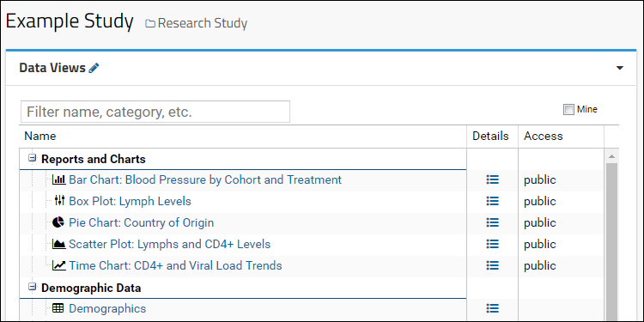Open Bar Chart: Blood Pressure by Cohort link
644x322 pixels.
click(205, 180)
